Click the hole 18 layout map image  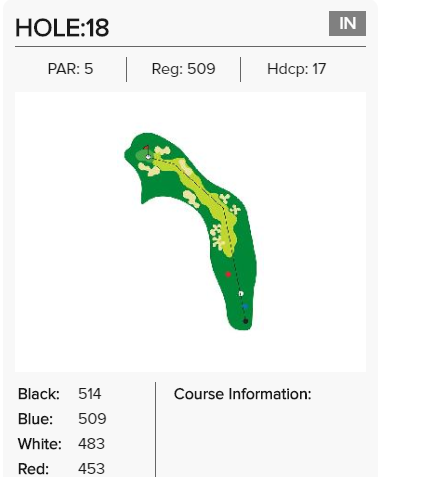tap(190, 232)
